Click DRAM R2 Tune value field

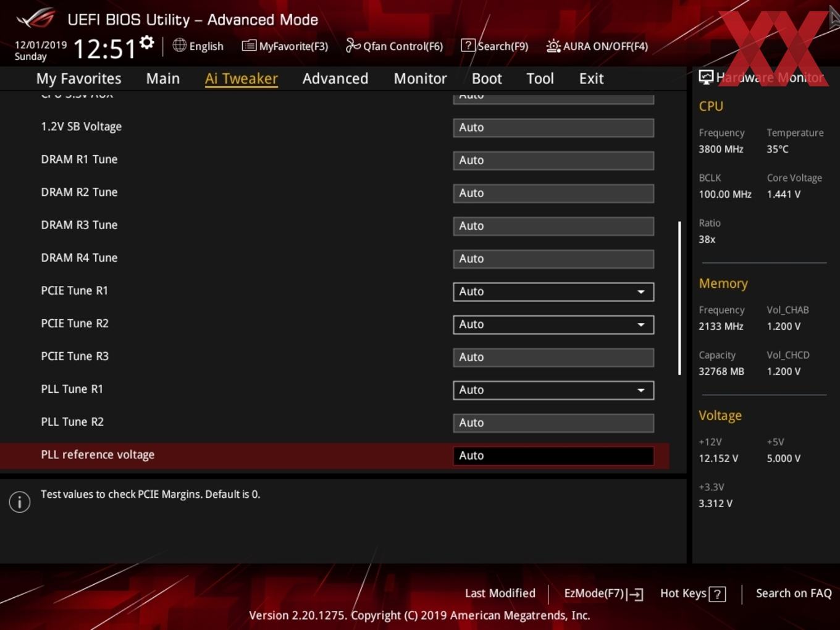click(x=553, y=193)
